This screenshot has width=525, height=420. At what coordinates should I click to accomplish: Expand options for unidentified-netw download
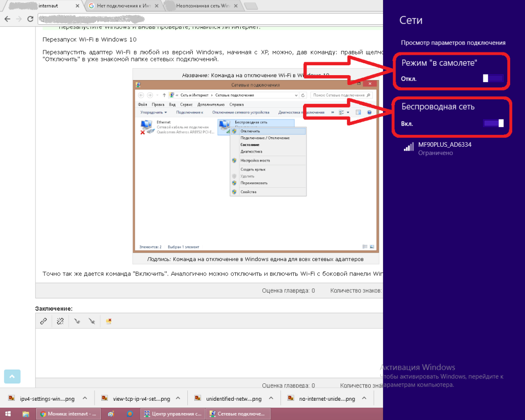(271, 398)
